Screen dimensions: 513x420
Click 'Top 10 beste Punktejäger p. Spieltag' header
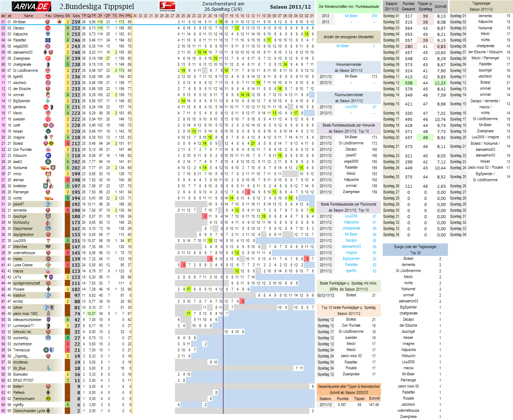[348, 310]
